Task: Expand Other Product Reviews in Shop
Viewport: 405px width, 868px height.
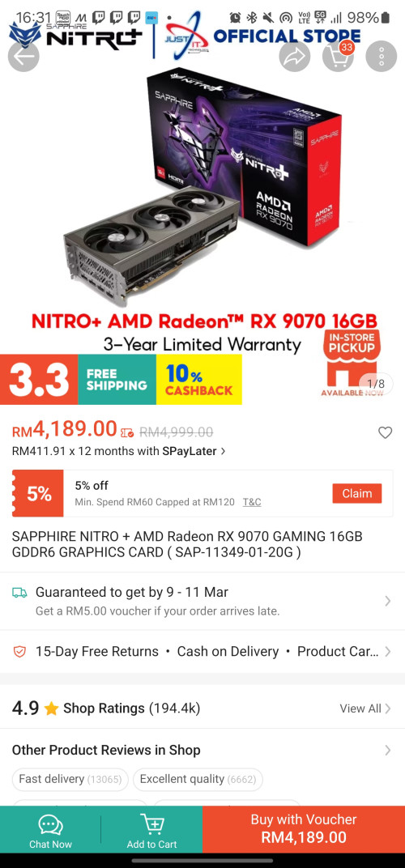Action: click(x=202, y=750)
